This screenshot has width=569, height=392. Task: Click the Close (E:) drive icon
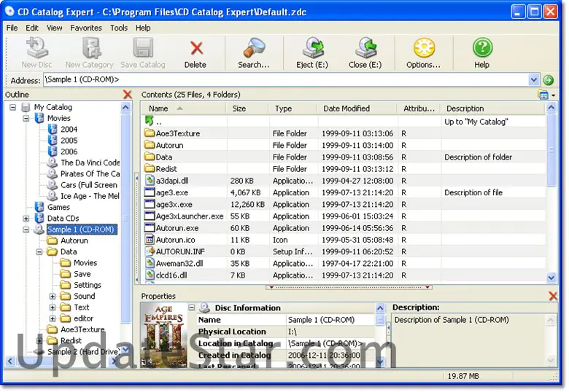click(365, 48)
